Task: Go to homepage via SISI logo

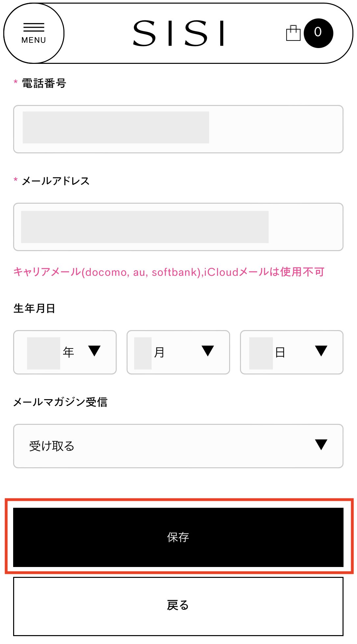Action: click(x=178, y=33)
